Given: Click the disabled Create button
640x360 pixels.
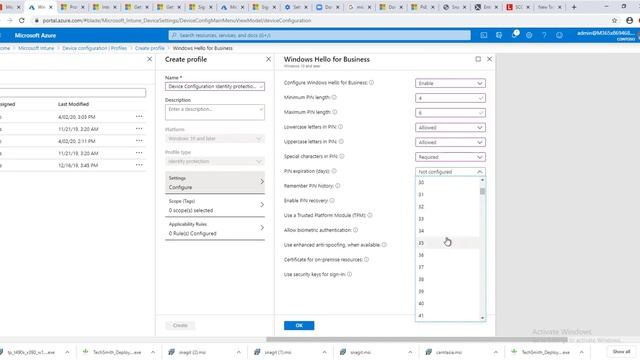Looking at the screenshot, I should (180, 325).
